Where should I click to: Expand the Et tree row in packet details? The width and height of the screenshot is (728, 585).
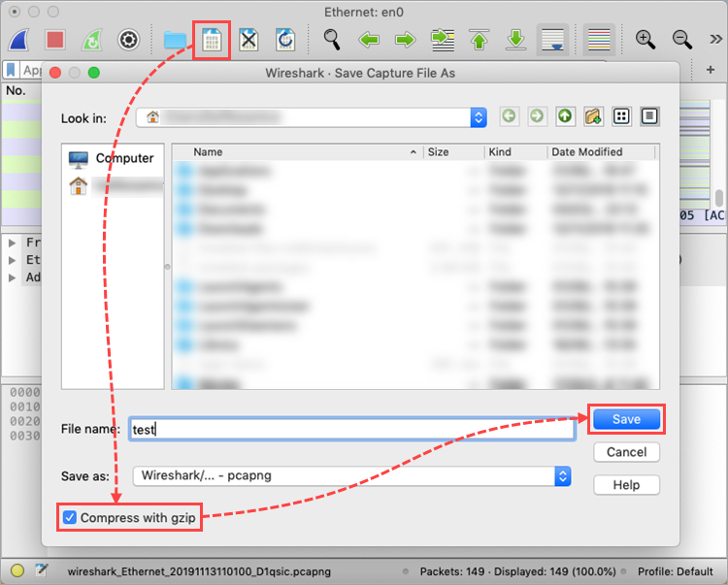[x=13, y=260]
